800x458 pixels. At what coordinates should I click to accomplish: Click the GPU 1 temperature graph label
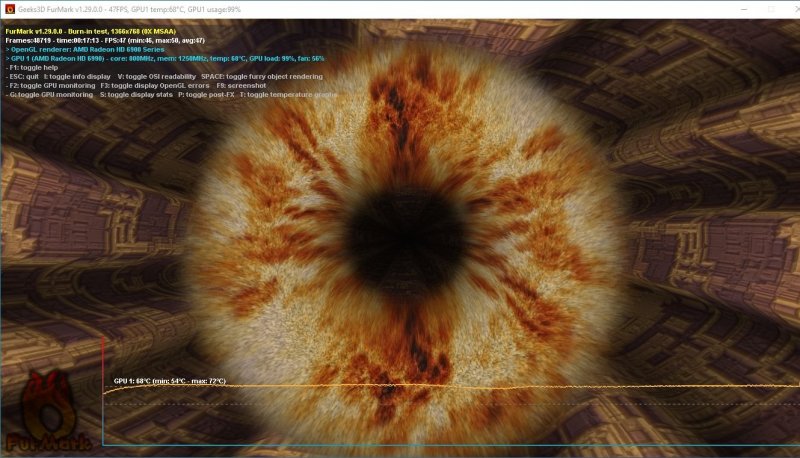coord(169,381)
